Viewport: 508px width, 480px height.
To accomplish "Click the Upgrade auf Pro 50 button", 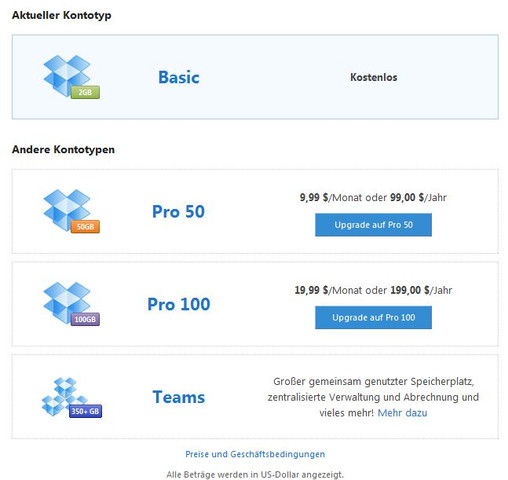I will click(x=373, y=225).
